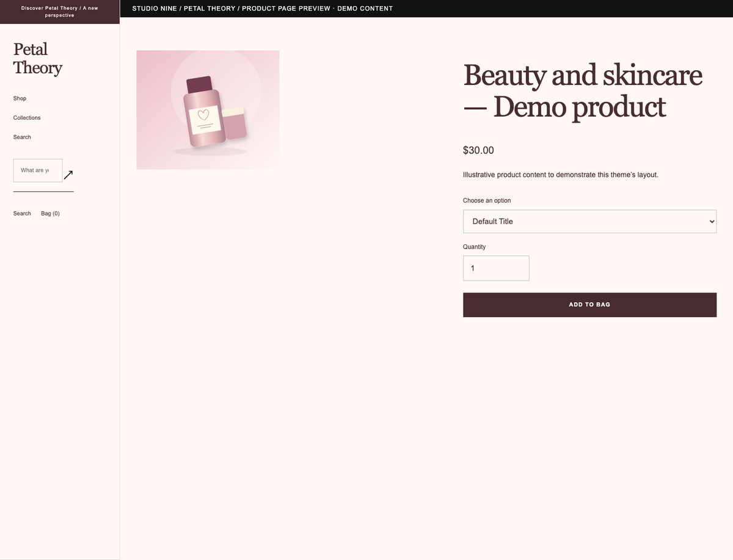
Task: Click the Search link beside Bag
Action: [x=22, y=214]
